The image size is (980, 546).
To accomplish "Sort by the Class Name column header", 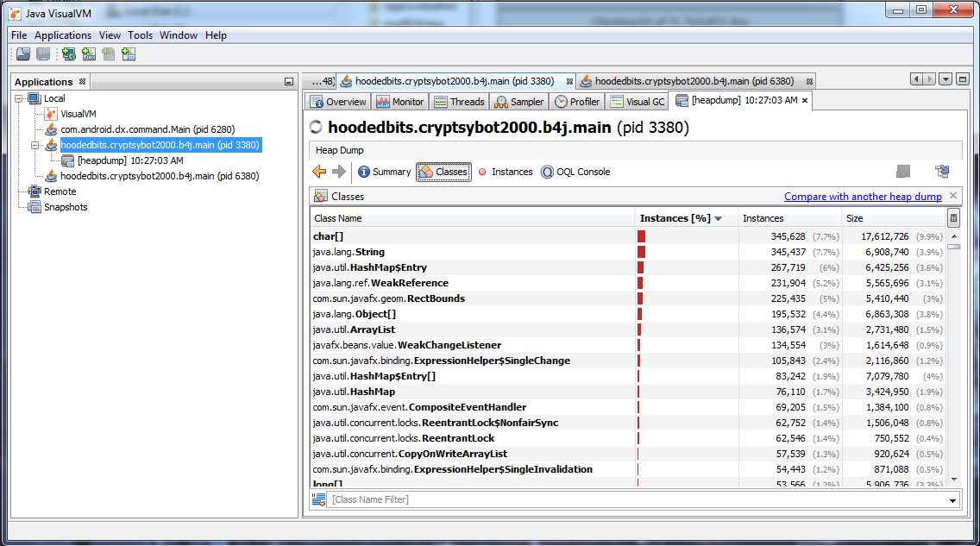I will (473, 218).
